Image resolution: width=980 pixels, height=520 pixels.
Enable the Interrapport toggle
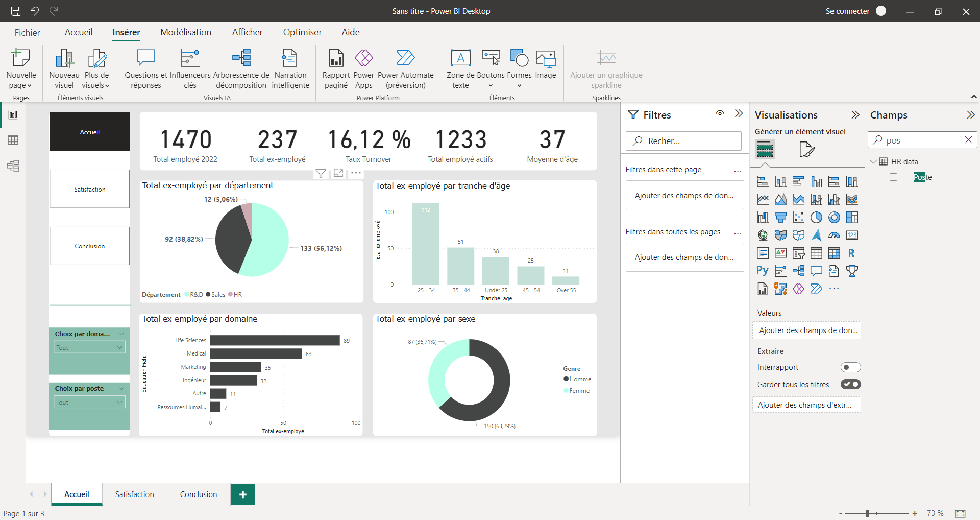(x=850, y=367)
